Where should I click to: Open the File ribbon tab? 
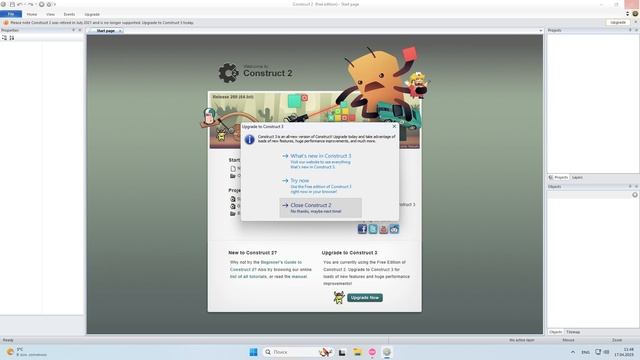pyautogui.click(x=11, y=14)
